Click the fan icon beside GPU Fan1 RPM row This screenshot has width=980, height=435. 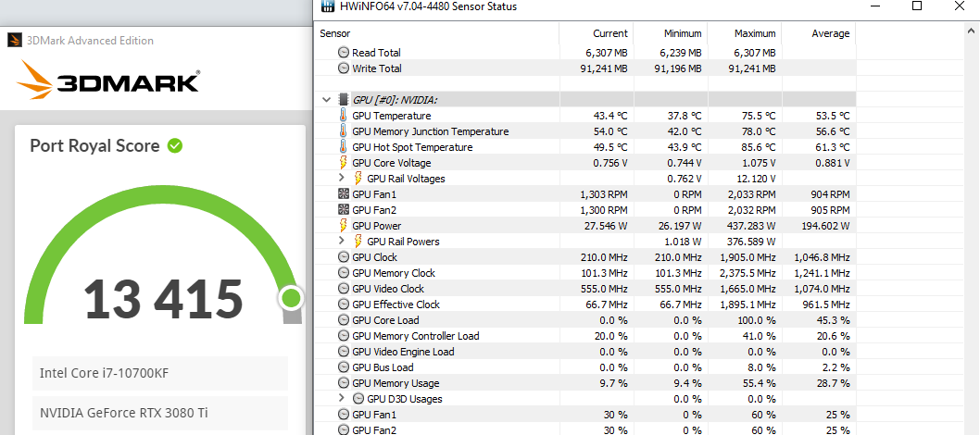pos(343,194)
